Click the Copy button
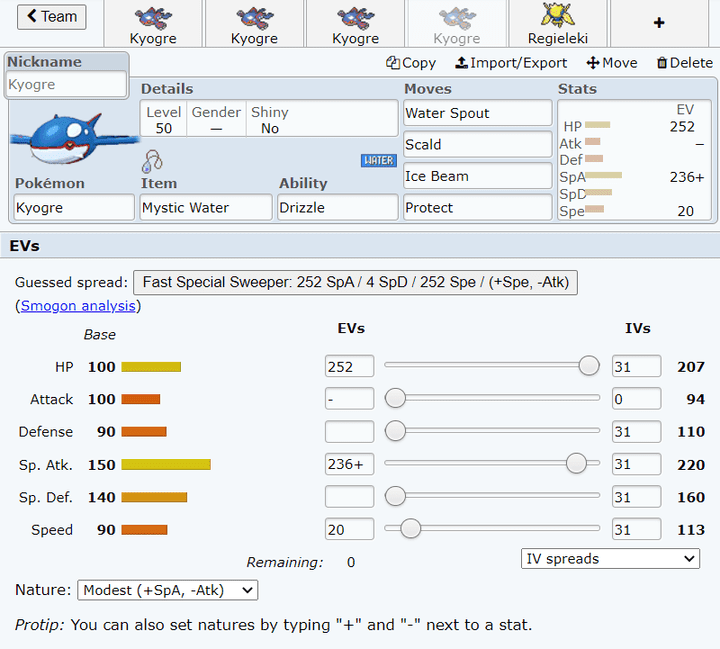 411,63
